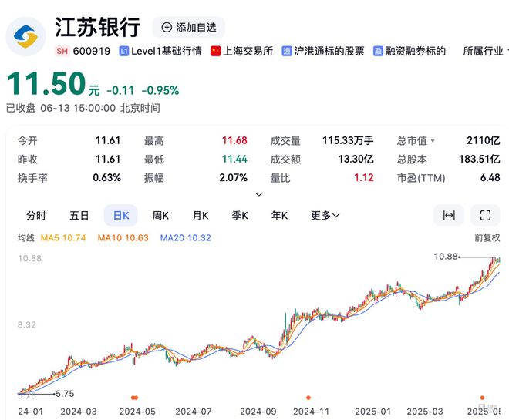
Task: Click the 江苏银行 stock name title
Action: point(97,27)
